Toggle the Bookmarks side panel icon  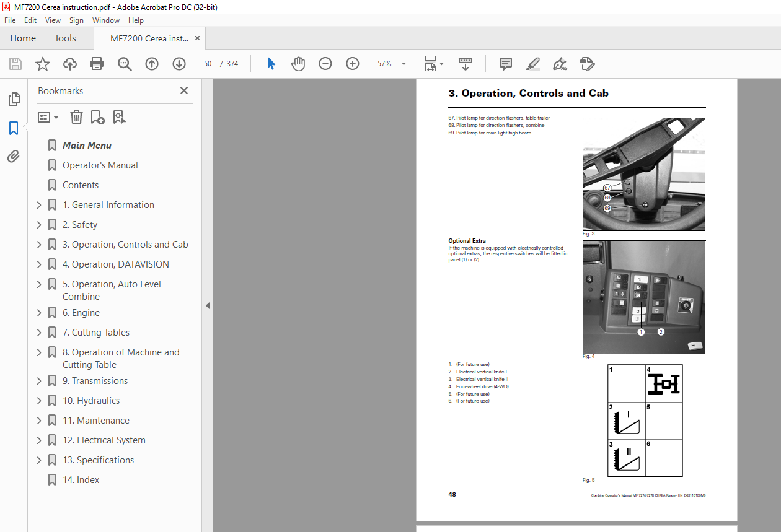coord(14,128)
